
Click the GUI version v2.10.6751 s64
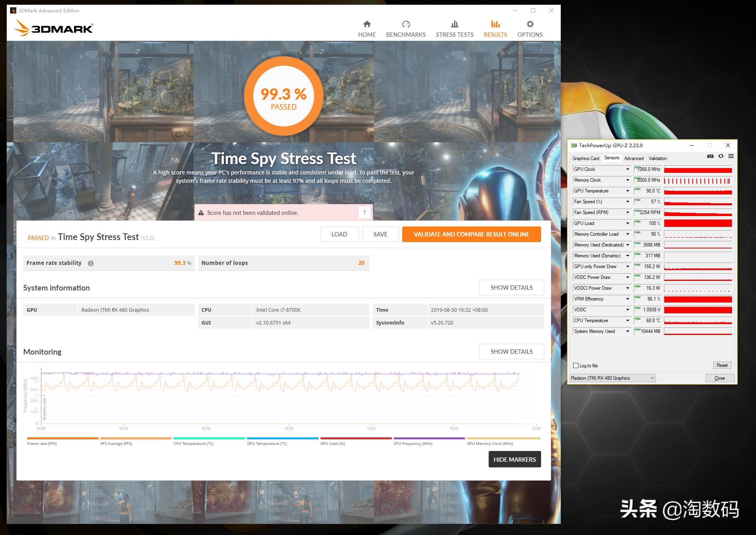point(311,323)
